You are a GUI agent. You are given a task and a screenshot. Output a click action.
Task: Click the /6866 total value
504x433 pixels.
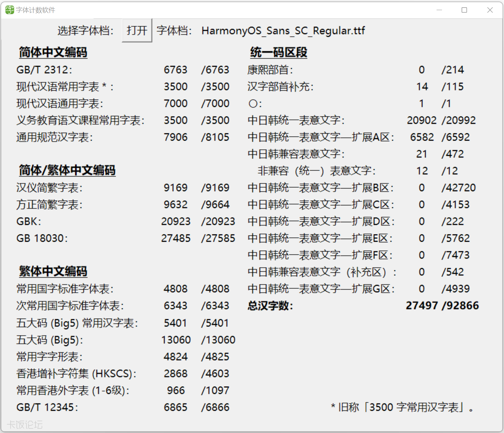(x=215, y=407)
